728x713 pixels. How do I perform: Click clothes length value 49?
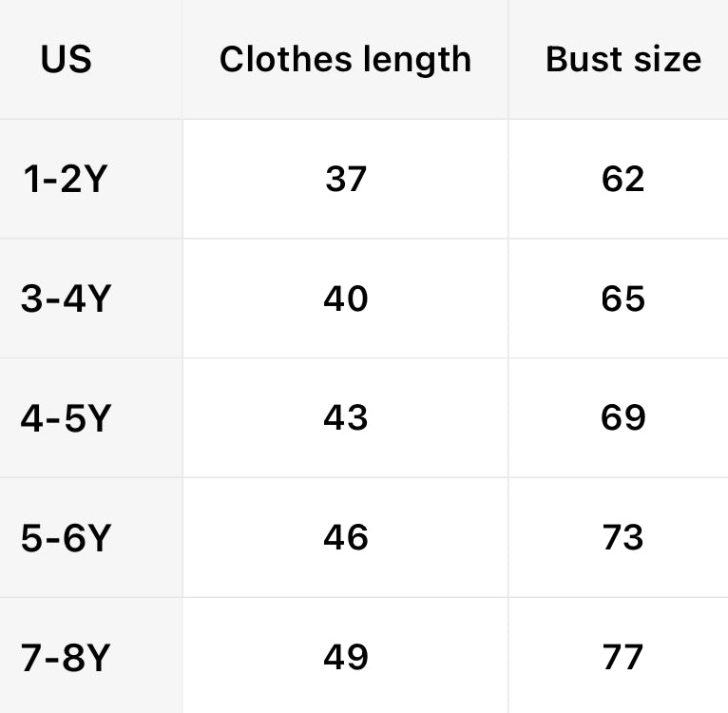tap(345, 658)
